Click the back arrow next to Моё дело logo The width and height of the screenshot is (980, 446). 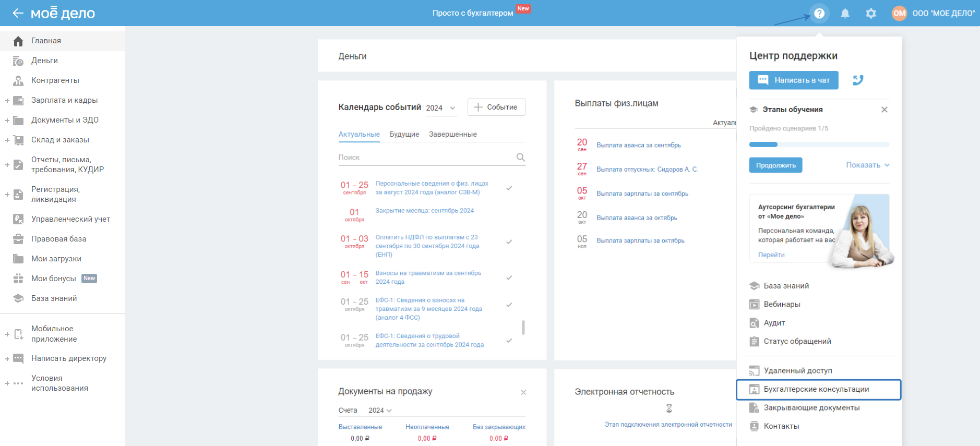click(18, 13)
